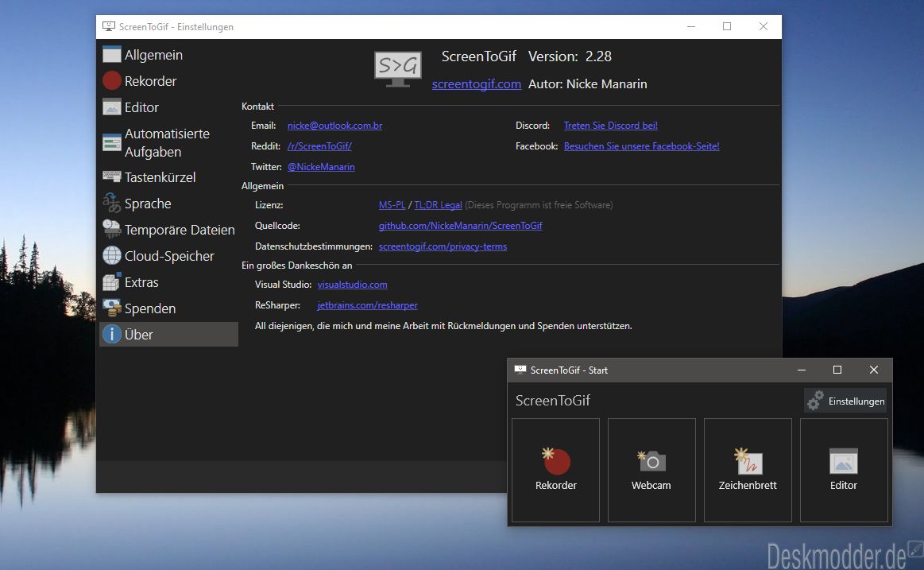Click 'Dieses Programm ist freie Software' text
This screenshot has width=924, height=570.
[x=539, y=205]
